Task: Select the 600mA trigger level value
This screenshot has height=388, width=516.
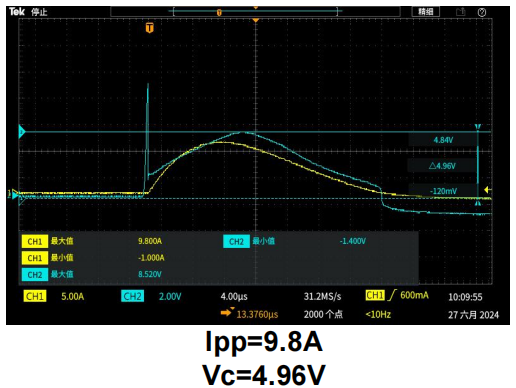Action: 414,295
